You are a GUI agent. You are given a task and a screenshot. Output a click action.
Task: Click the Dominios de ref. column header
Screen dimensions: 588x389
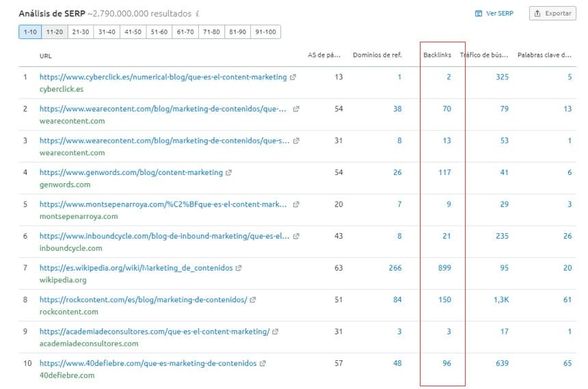(x=377, y=55)
